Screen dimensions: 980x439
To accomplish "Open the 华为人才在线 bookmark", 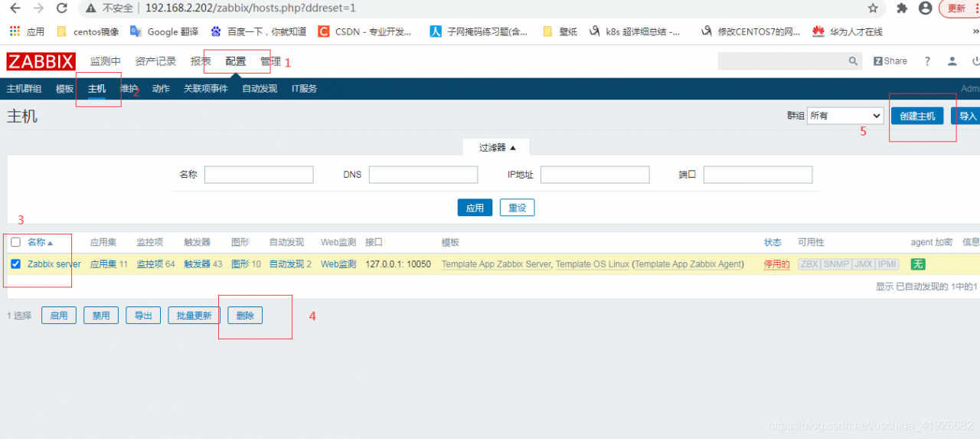I will pyautogui.click(x=847, y=31).
